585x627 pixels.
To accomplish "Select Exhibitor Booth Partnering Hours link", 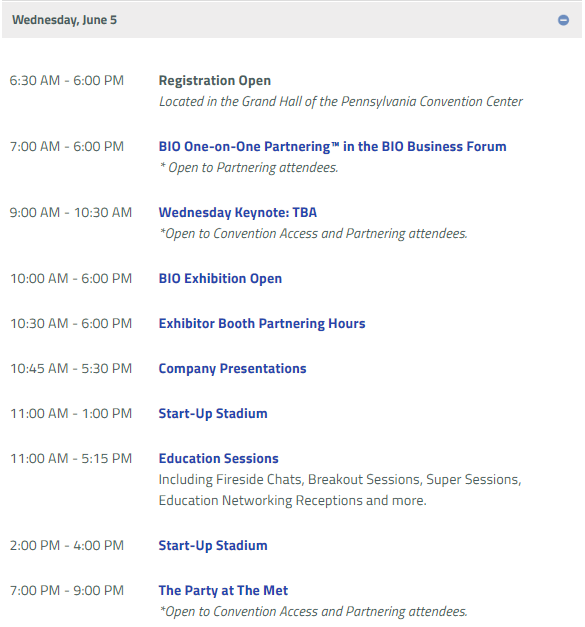I will tap(262, 323).
